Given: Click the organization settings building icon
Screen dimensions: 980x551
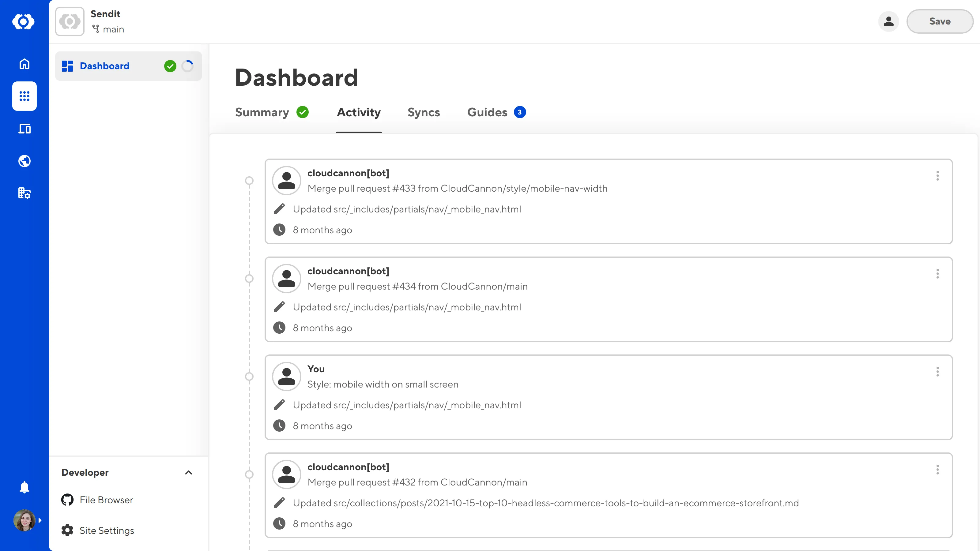Looking at the screenshot, I should [24, 193].
